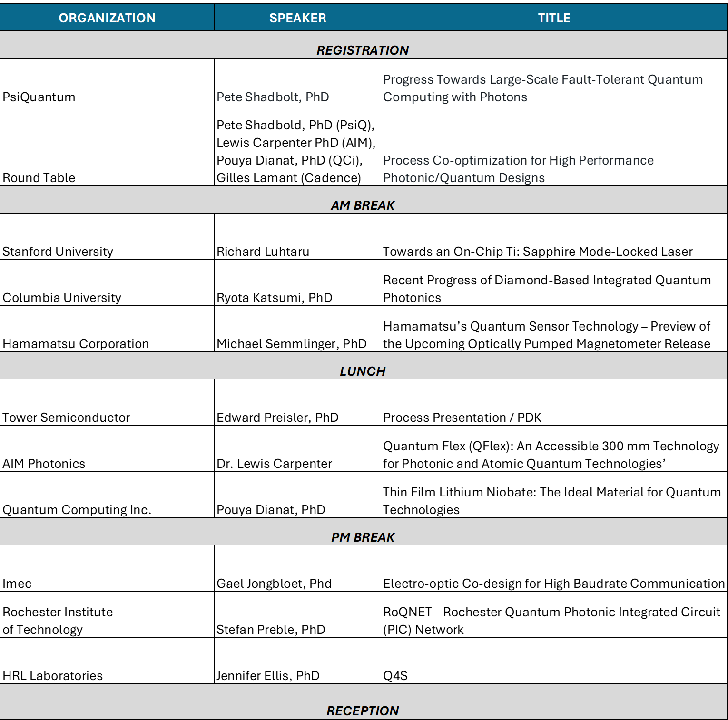Image resolution: width=728 pixels, height=720 pixels.
Task: Select the Jennifer Ellis, PhD cell
Action: [x=297, y=661]
